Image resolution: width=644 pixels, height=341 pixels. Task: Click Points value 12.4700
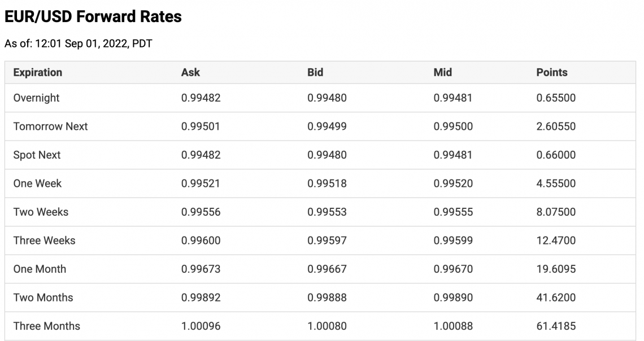click(556, 241)
